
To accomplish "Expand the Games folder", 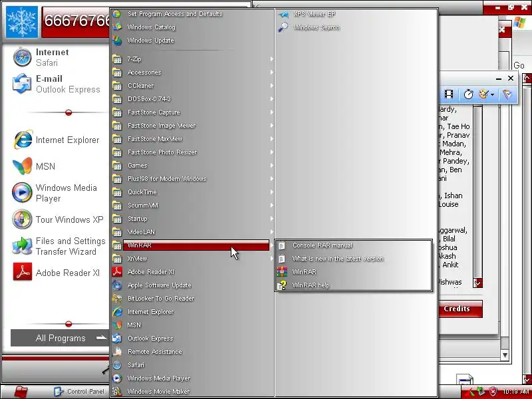I will [x=192, y=165].
